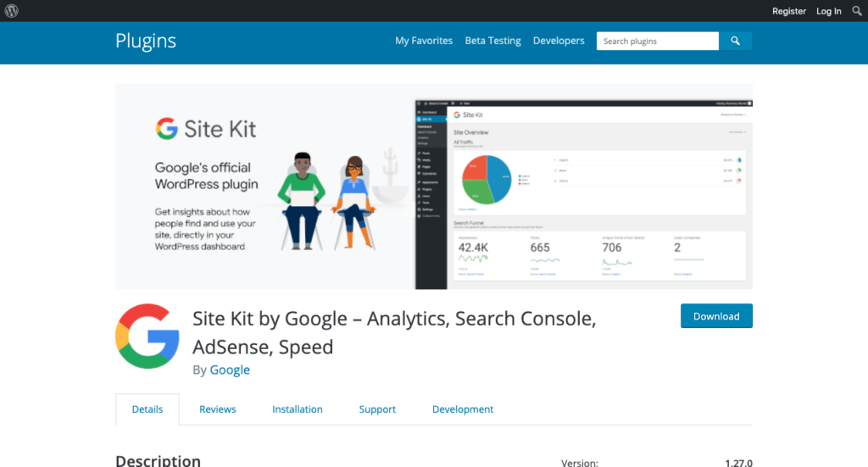Open the Support tab
This screenshot has width=868, height=467.
point(377,409)
